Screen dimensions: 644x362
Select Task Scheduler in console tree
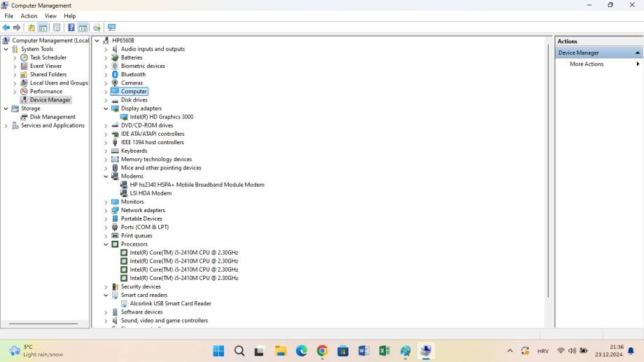click(48, 57)
